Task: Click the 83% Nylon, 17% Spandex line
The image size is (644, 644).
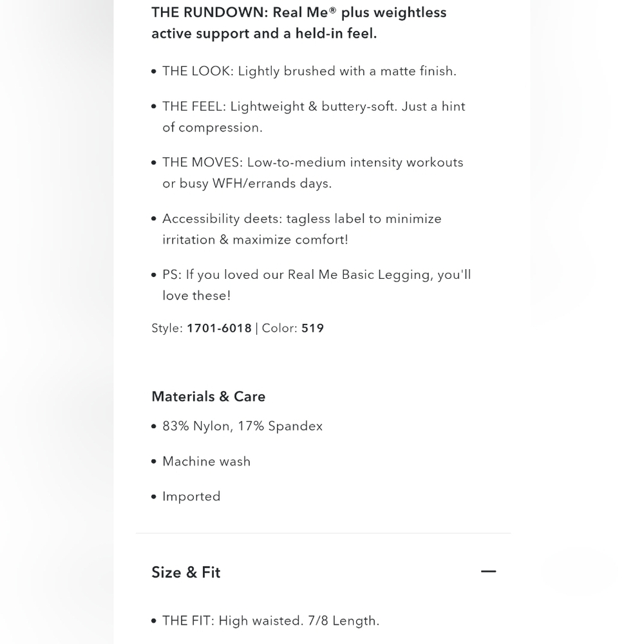Action: [x=242, y=426]
